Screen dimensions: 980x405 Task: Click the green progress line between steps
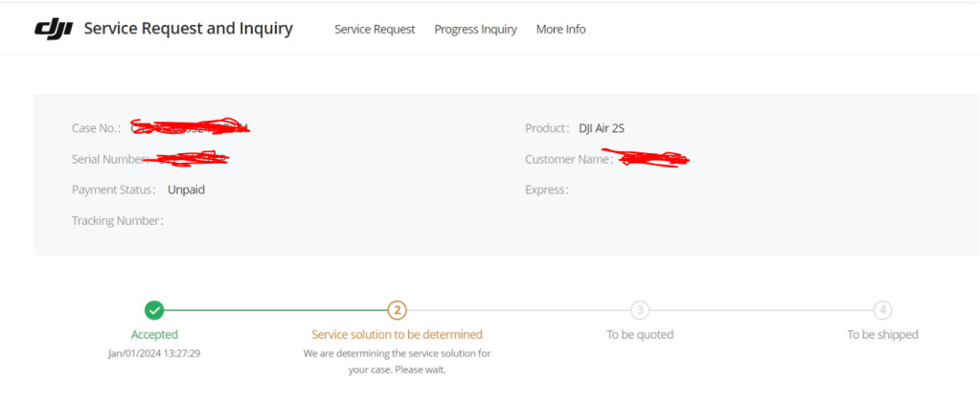point(276,310)
